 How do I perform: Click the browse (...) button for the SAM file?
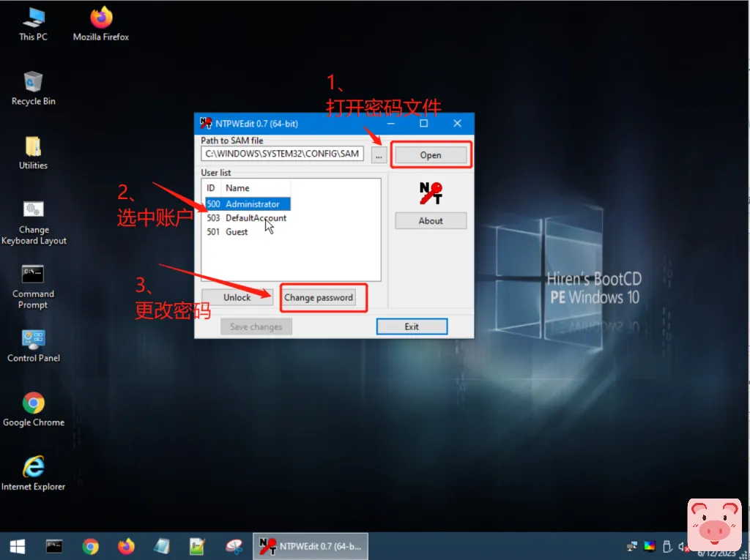tap(379, 155)
